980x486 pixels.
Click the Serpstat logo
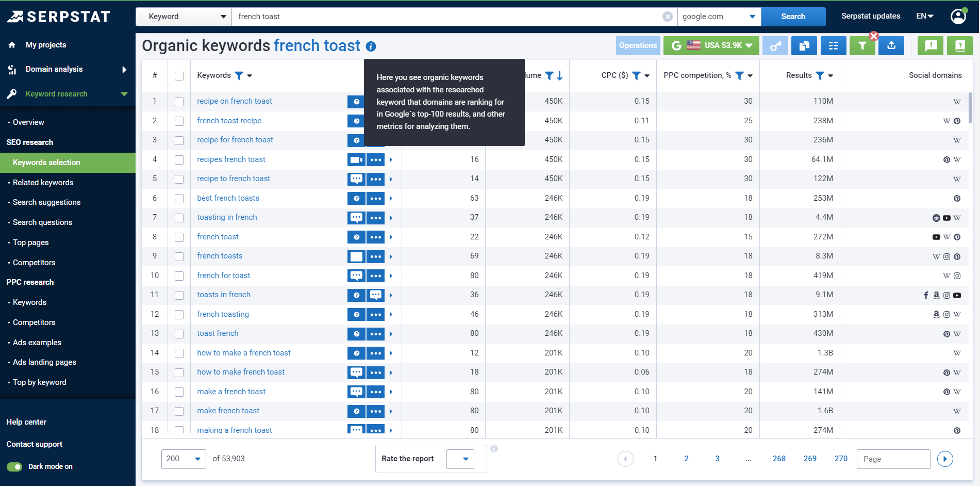58,16
